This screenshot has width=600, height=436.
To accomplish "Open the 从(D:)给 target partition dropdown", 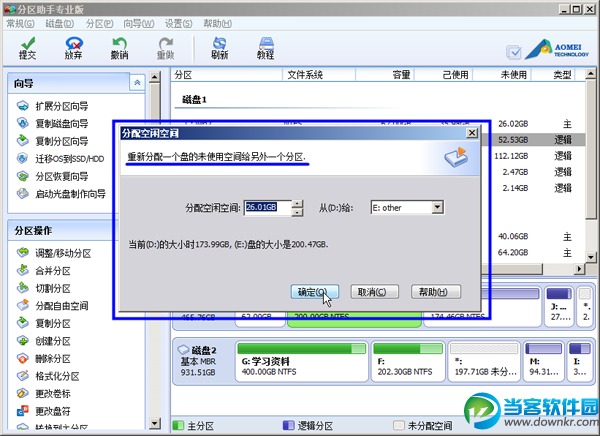I will coord(437,207).
